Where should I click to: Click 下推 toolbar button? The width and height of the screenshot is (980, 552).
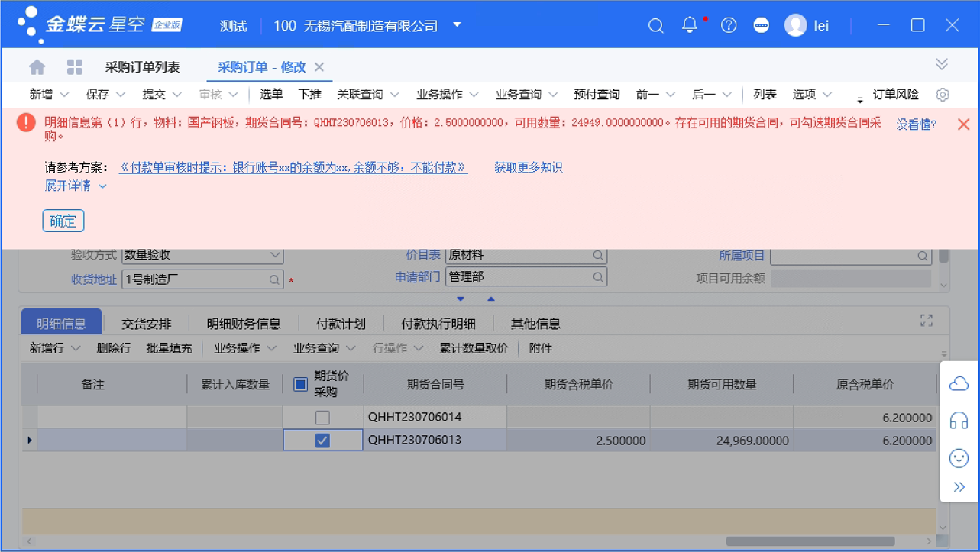pyautogui.click(x=309, y=95)
